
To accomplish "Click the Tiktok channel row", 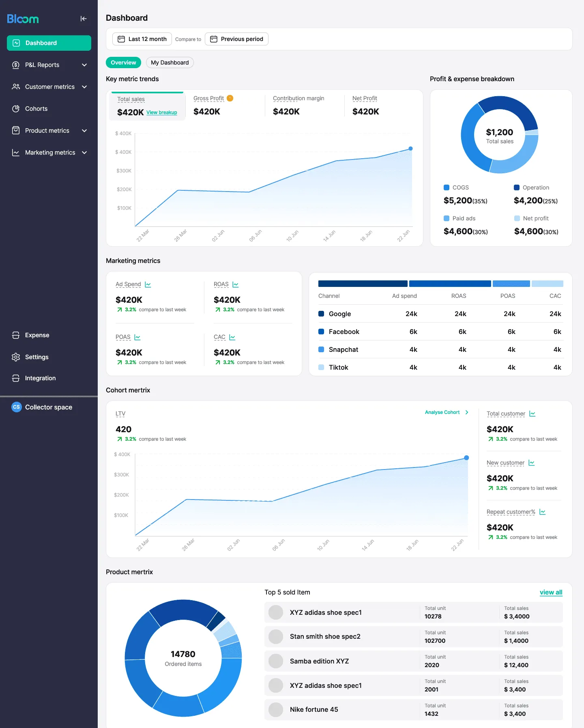I will pyautogui.click(x=440, y=367).
